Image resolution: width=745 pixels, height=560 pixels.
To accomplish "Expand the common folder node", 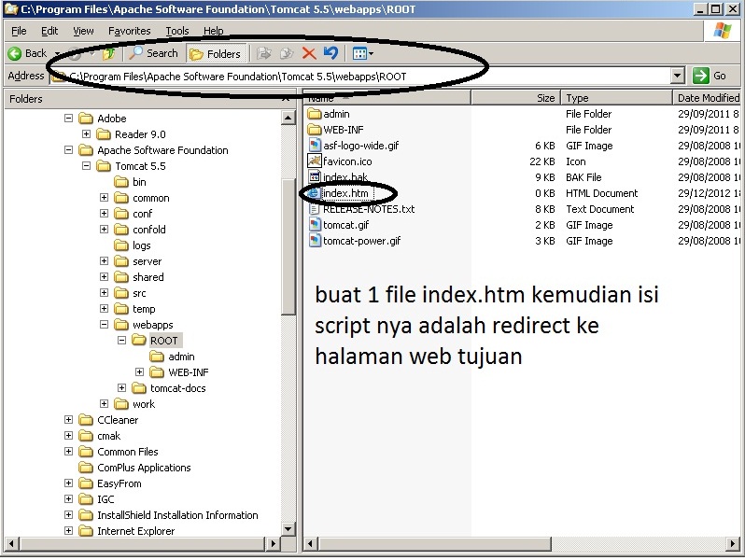I will click(x=104, y=197).
